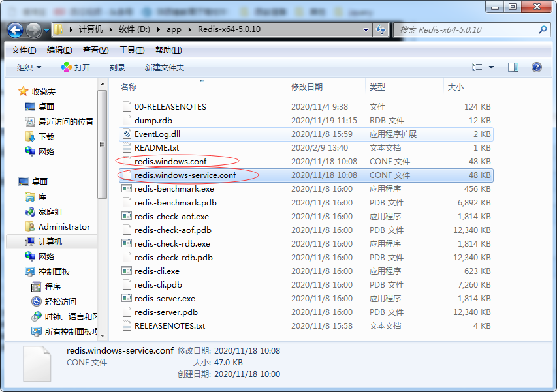Select the 程序 icon under control panel
Image resolution: width=557 pixels, height=392 pixels.
click(x=36, y=286)
